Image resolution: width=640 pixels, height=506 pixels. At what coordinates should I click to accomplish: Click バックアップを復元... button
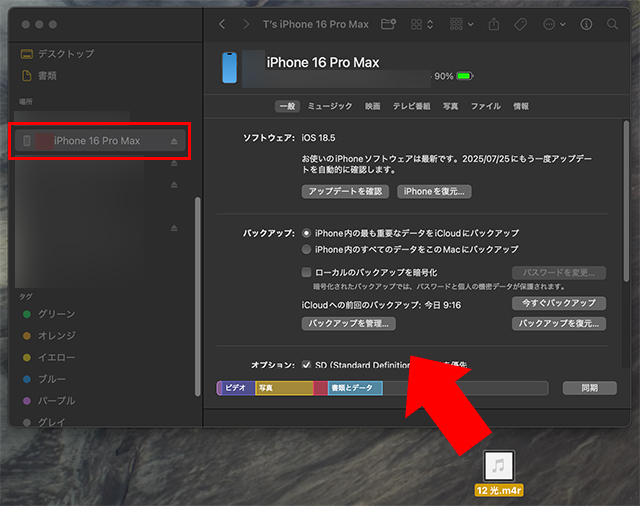tap(559, 324)
